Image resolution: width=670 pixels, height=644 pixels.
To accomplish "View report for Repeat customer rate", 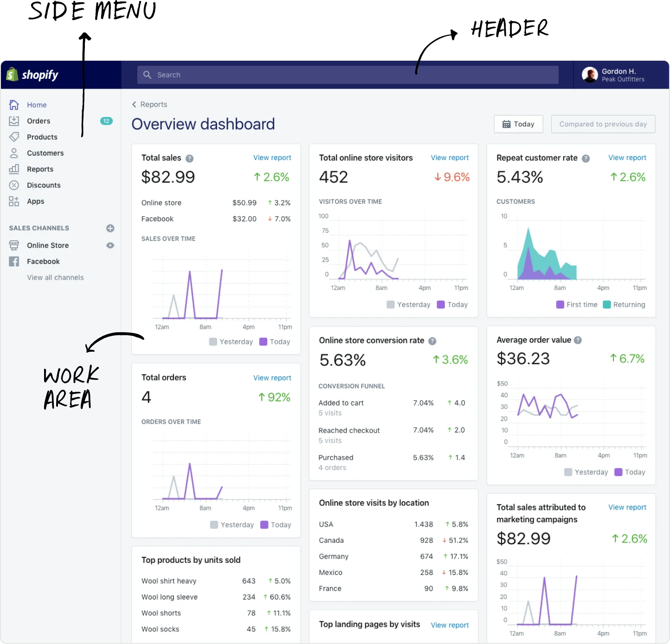I will [x=627, y=158].
